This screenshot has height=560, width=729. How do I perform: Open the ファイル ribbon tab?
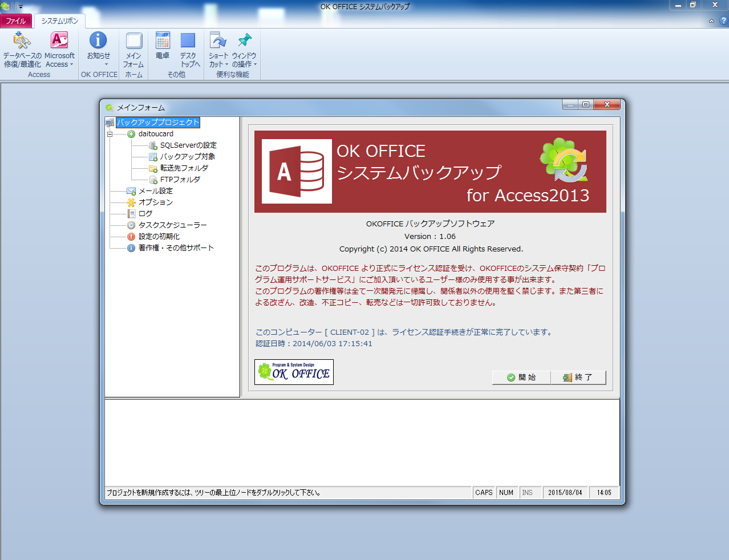tap(16, 21)
